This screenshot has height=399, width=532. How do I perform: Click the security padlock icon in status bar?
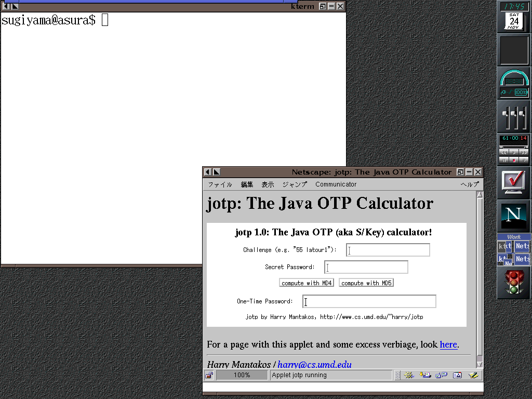pyautogui.click(x=209, y=375)
